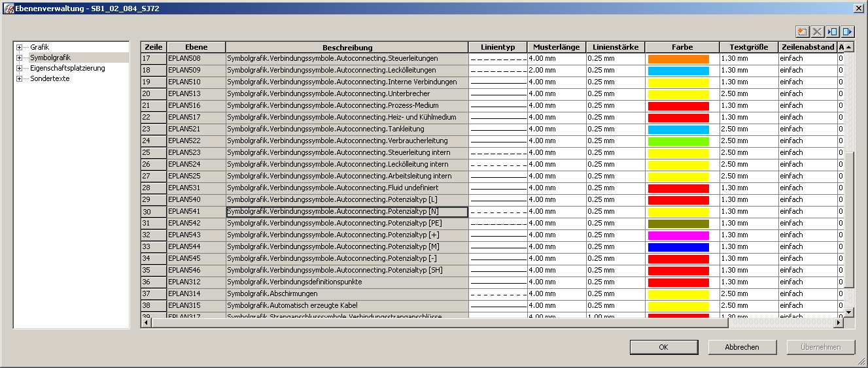Click description ending with Potenzialtyp [PE]

point(347,224)
